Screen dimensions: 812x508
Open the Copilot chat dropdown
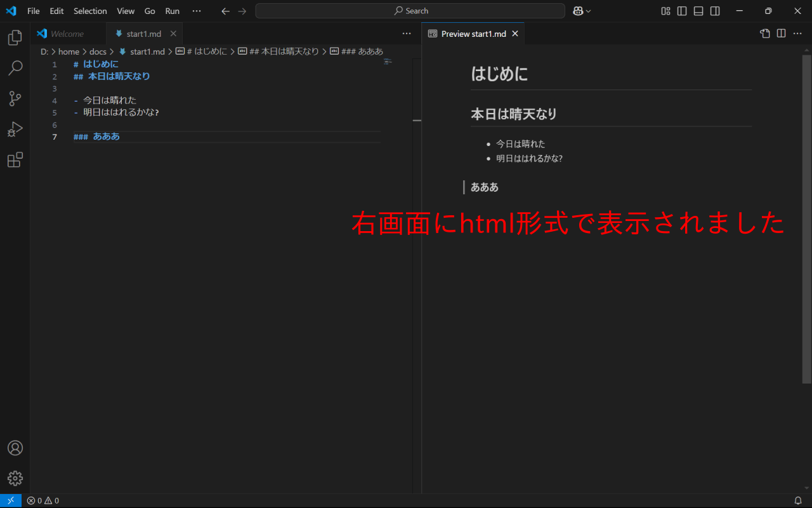[x=582, y=11]
